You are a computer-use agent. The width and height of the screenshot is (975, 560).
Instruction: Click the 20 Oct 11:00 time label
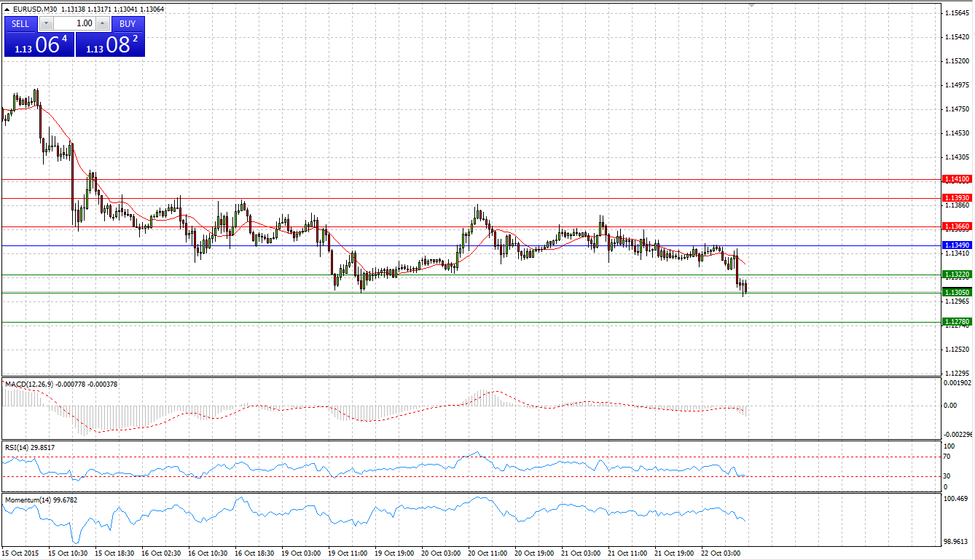(487, 553)
